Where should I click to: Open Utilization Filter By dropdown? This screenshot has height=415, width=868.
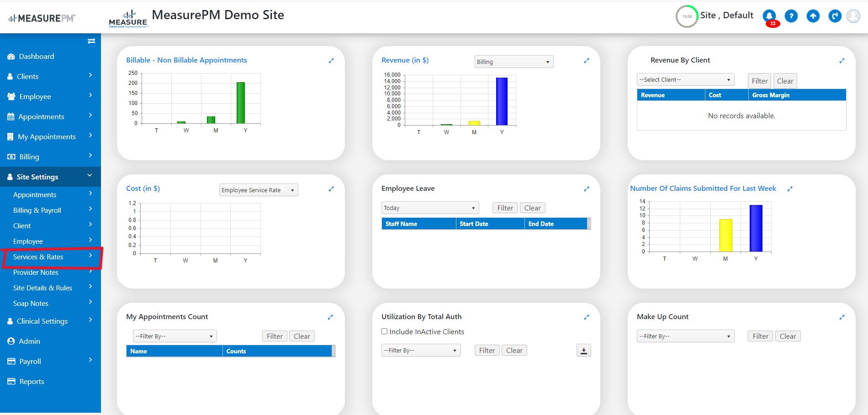click(421, 350)
